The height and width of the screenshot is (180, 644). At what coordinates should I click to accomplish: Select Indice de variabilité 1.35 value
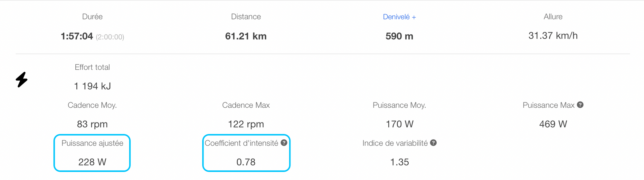(400, 162)
